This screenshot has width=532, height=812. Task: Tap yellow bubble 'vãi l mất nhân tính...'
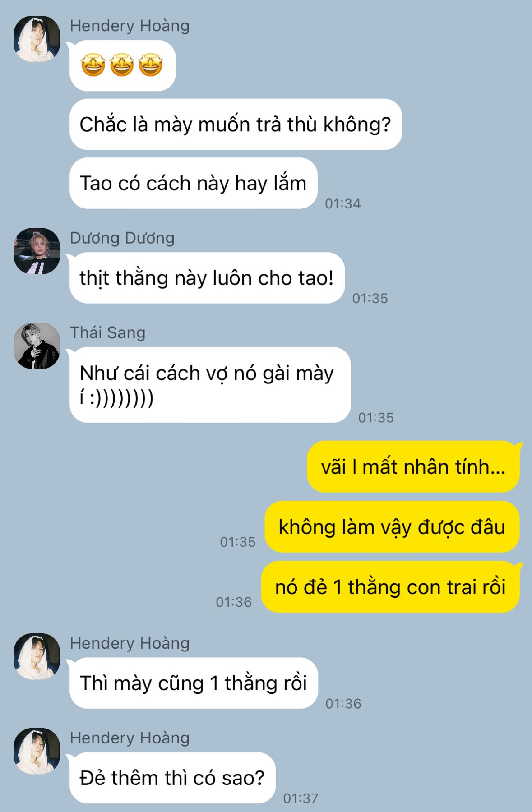click(x=413, y=466)
